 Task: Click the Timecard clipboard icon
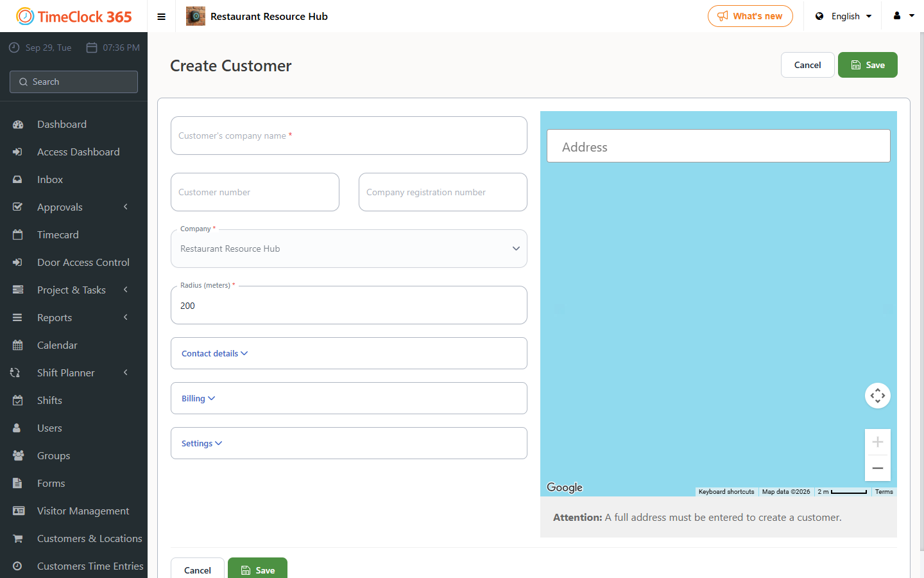pos(18,235)
